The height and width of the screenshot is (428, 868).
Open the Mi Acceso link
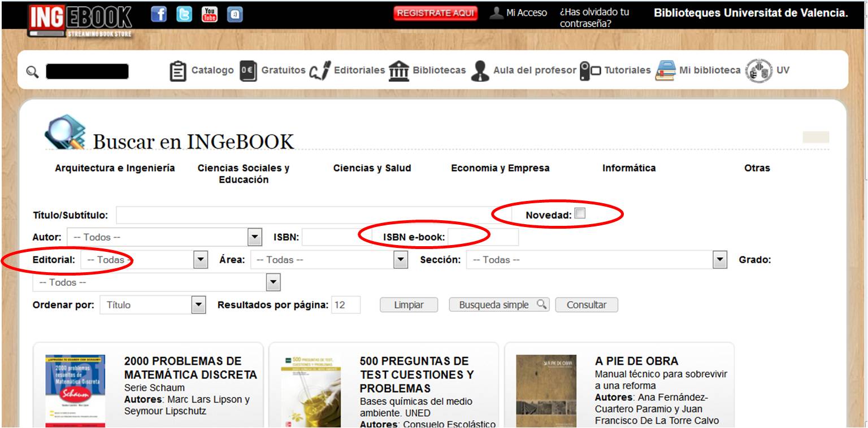tap(527, 13)
